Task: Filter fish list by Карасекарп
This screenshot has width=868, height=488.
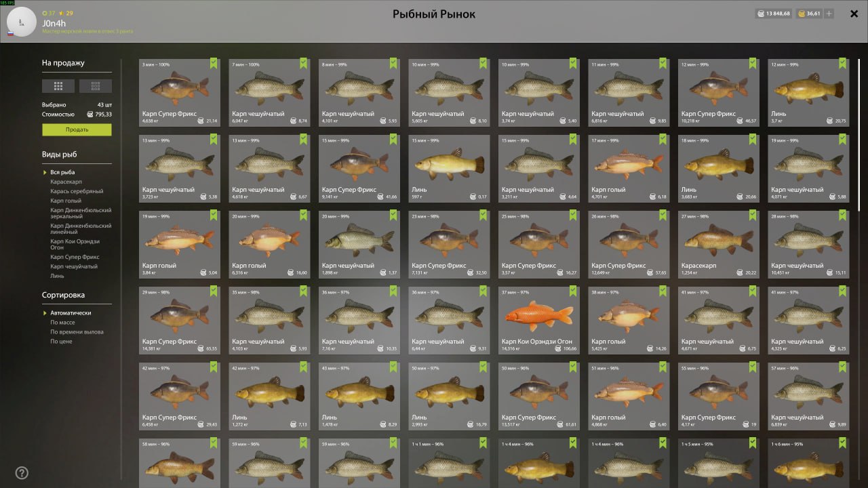Action: (64, 182)
